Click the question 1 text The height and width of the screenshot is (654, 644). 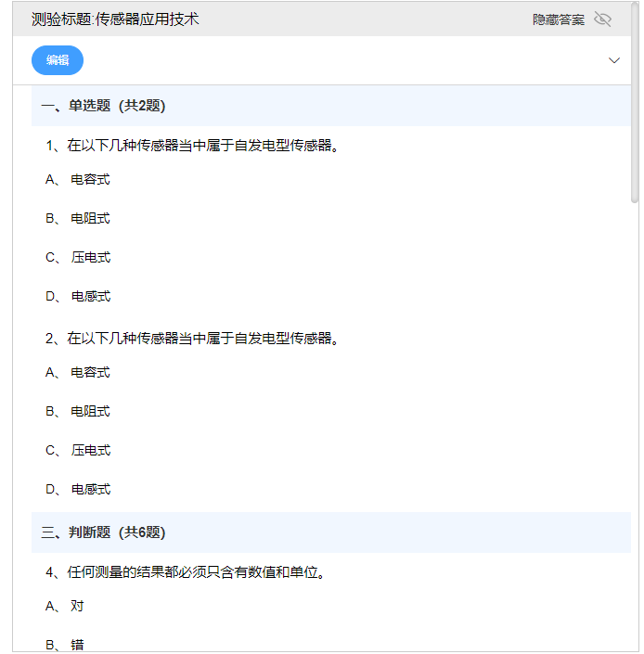pos(192,146)
